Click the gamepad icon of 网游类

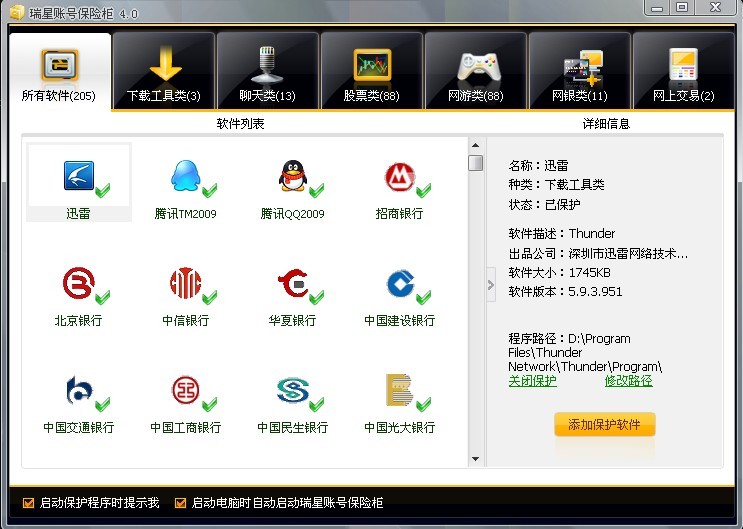(478, 66)
